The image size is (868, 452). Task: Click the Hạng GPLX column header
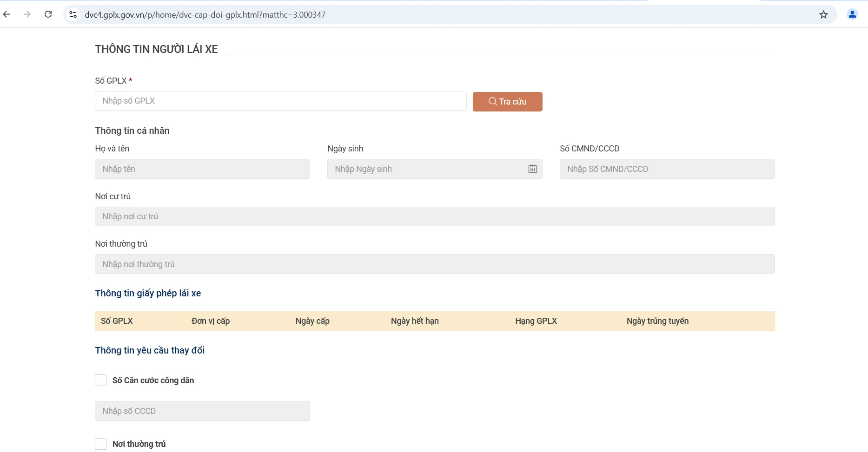pyautogui.click(x=536, y=321)
